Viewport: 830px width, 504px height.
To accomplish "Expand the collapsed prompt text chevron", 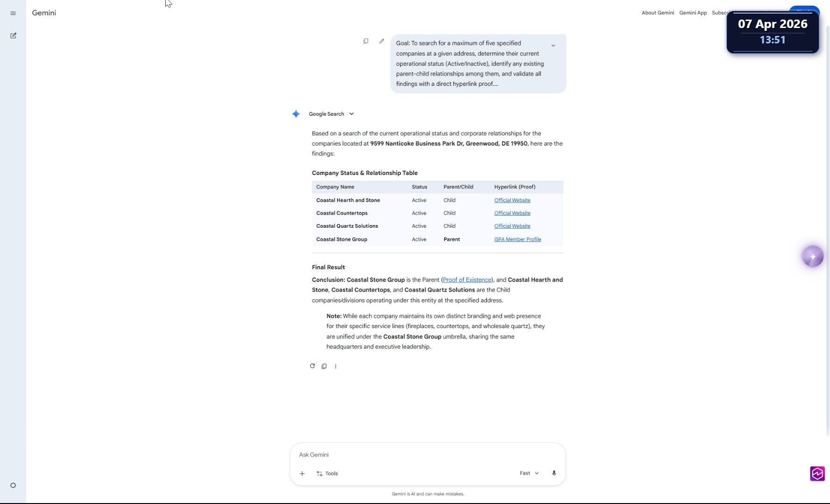I will click(553, 46).
